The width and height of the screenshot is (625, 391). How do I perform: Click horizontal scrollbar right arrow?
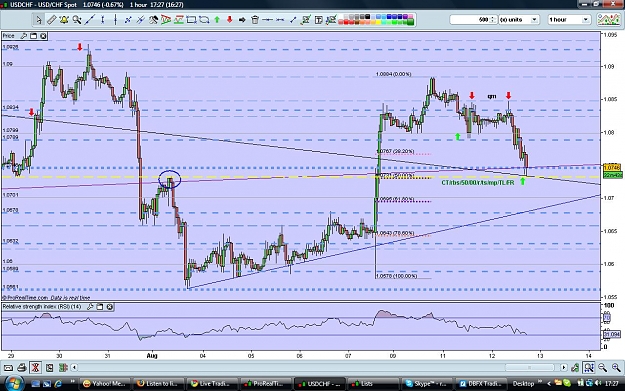pyautogui.click(x=564, y=367)
